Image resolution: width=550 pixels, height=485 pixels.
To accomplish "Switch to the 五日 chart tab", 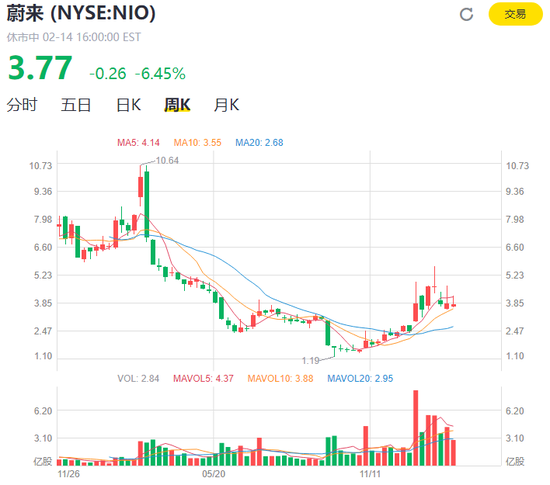I will [x=76, y=105].
